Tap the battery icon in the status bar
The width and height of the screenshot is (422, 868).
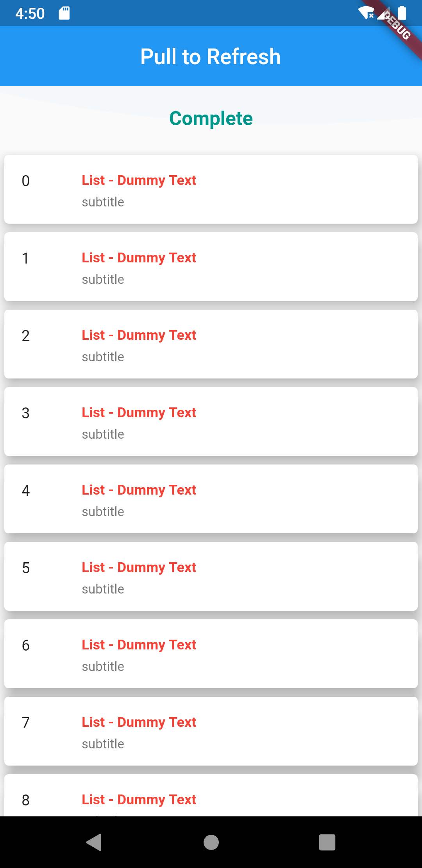coord(402,13)
